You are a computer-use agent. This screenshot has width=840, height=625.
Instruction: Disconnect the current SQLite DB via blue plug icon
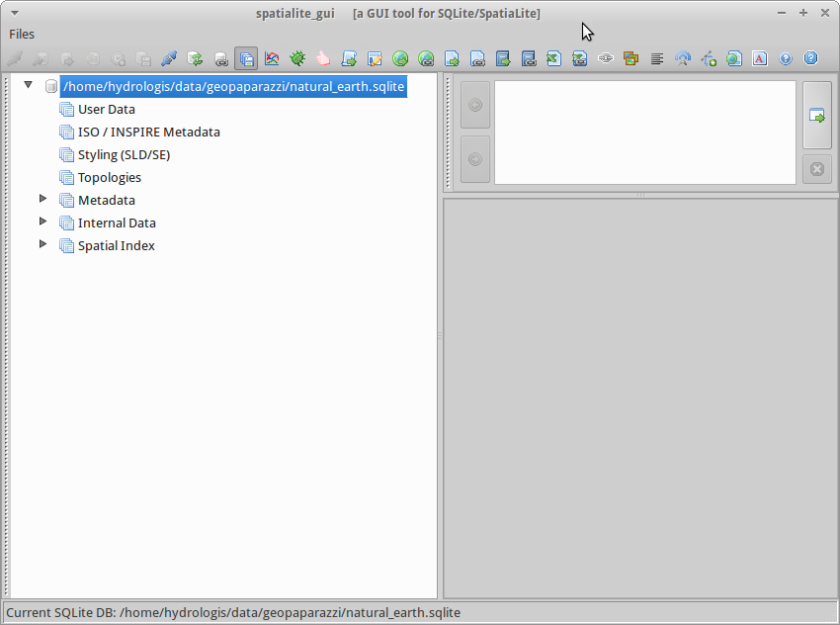click(x=169, y=58)
